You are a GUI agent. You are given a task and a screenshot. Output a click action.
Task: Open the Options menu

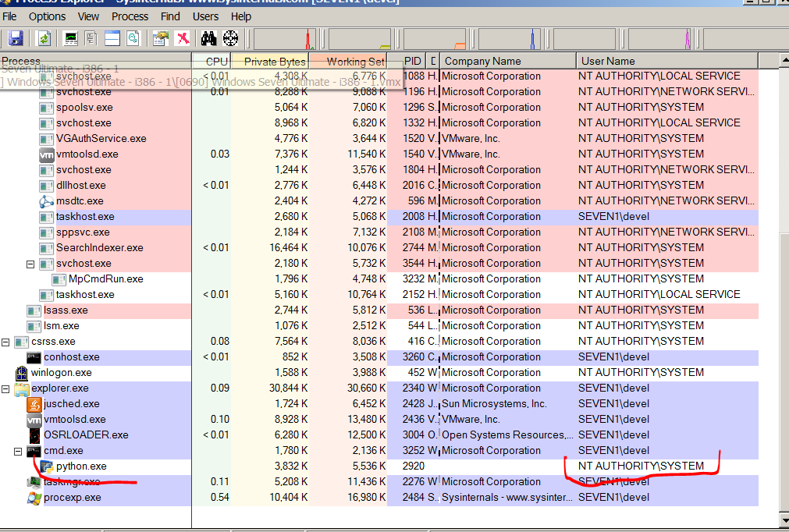pyautogui.click(x=48, y=16)
